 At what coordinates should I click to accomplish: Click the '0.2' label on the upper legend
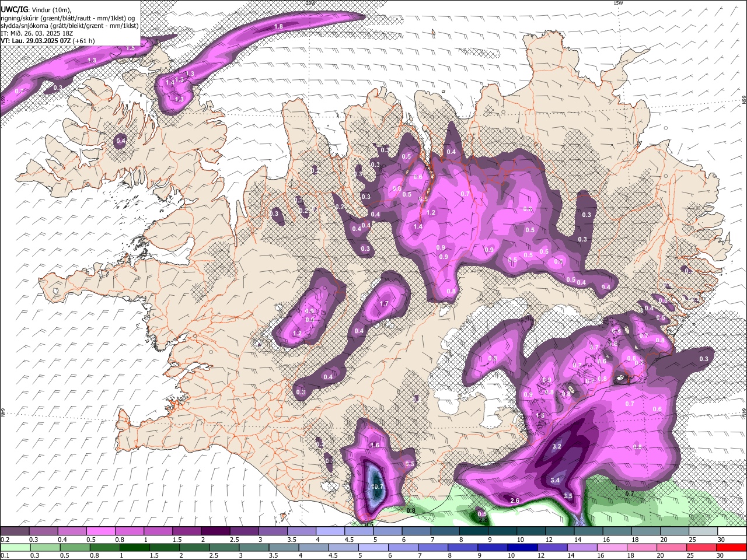click(x=5, y=540)
